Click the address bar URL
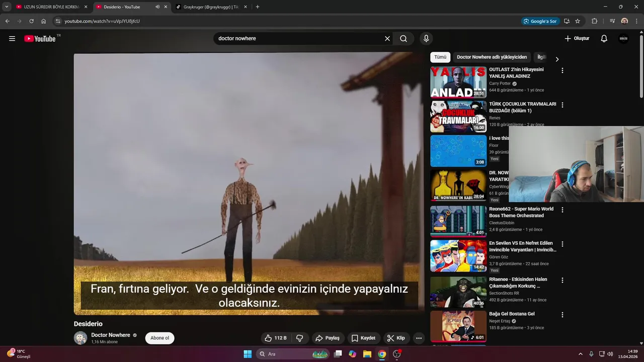Screen dimensions: 644x362 click(x=102, y=21)
